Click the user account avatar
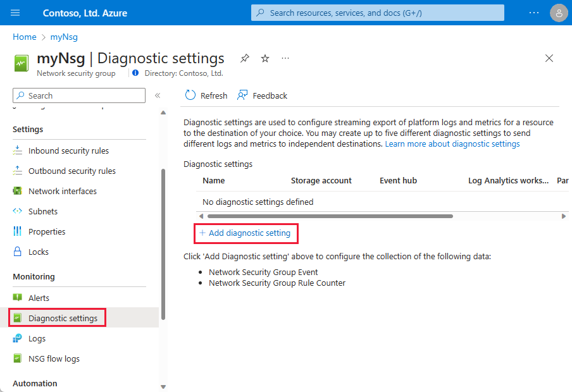This screenshot has width=572, height=392. 559,13
